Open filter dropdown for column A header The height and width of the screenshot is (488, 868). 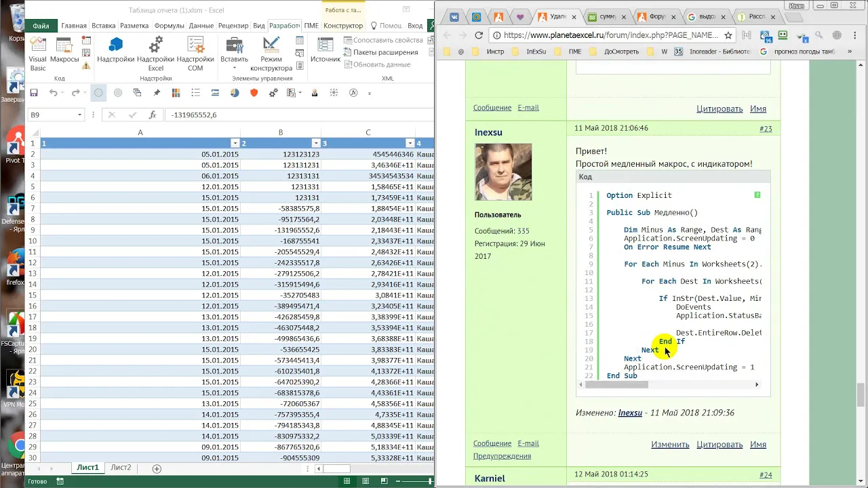coord(235,143)
